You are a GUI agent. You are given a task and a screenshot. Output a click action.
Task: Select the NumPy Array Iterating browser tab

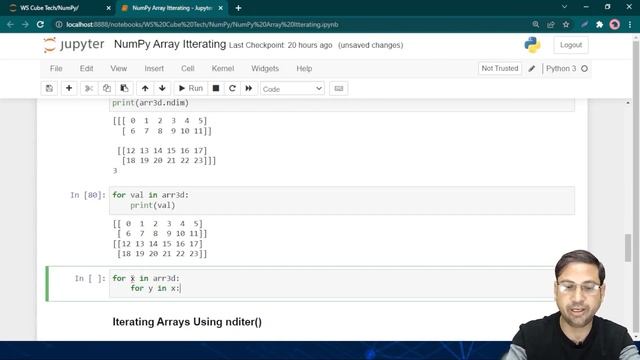tap(171, 8)
